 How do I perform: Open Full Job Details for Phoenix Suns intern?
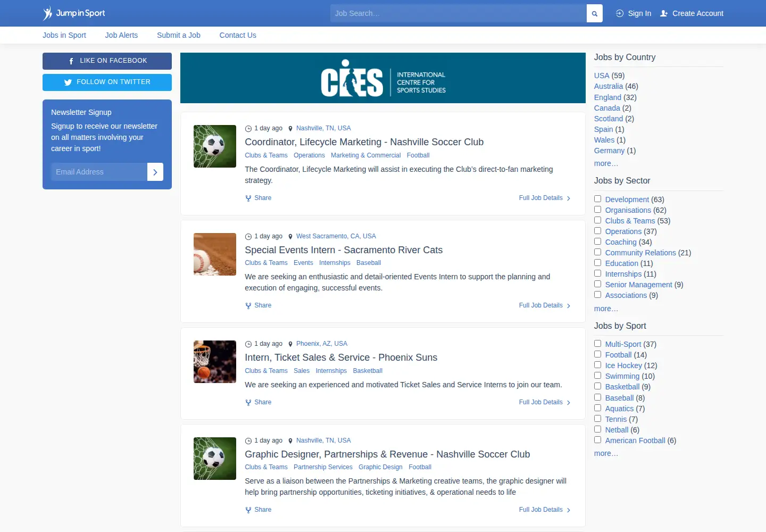(545, 402)
